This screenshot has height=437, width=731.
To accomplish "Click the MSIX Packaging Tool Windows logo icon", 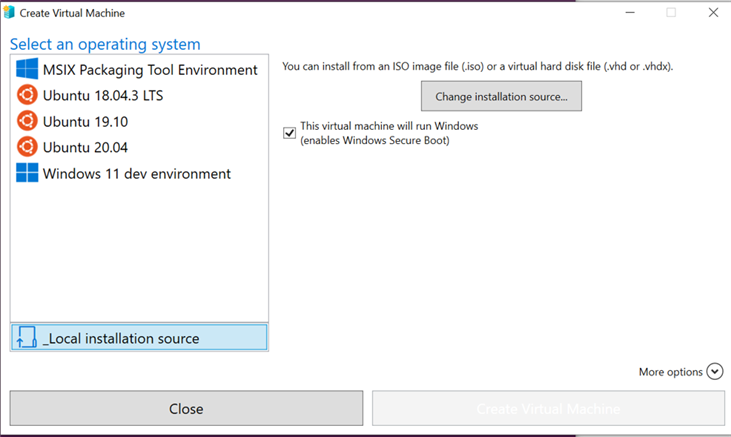I will pyautogui.click(x=27, y=69).
